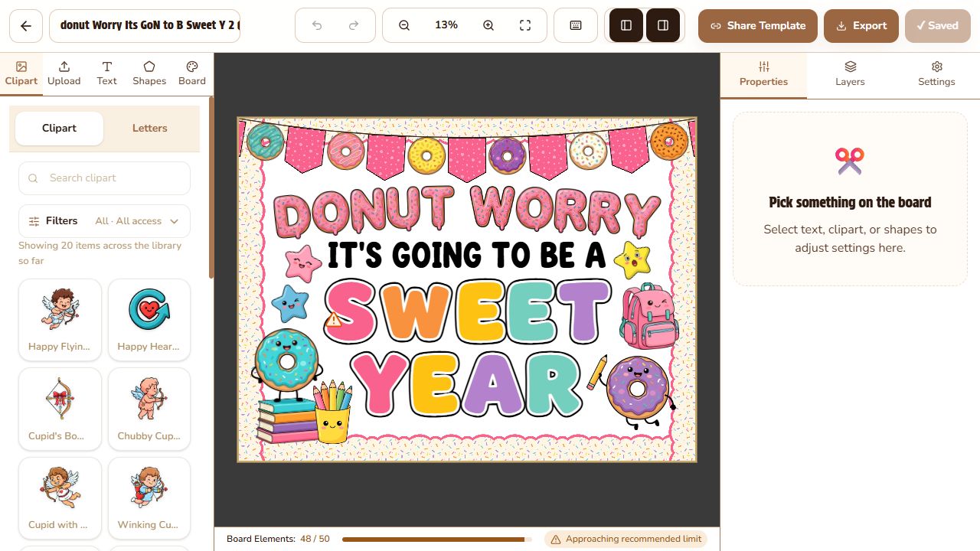980x551 pixels.
Task: Select the pink star clipart on board
Action: pos(302,262)
